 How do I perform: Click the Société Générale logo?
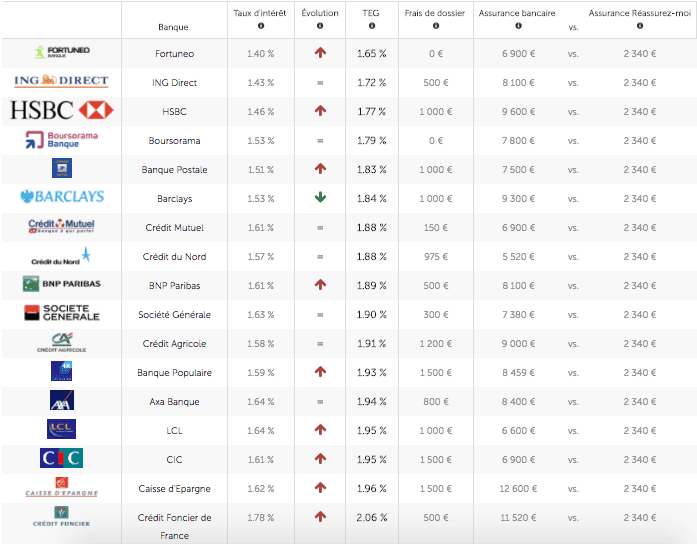[x=62, y=313]
